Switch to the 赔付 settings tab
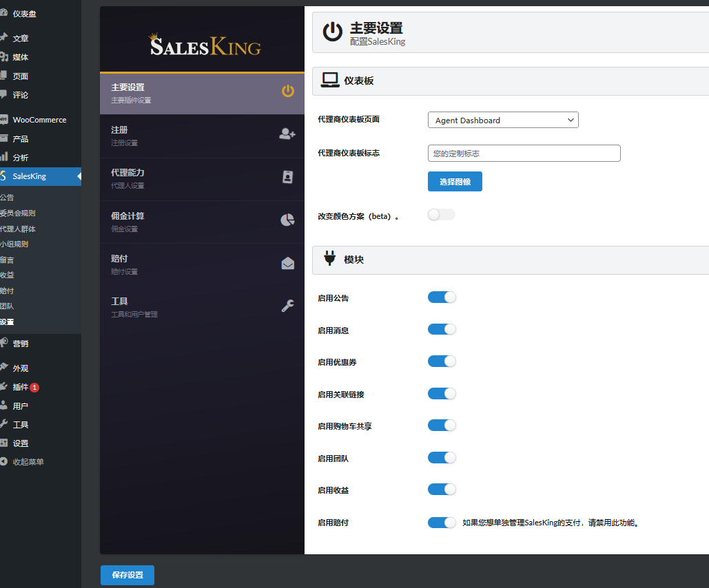This screenshot has height=588, width=709. (202, 265)
